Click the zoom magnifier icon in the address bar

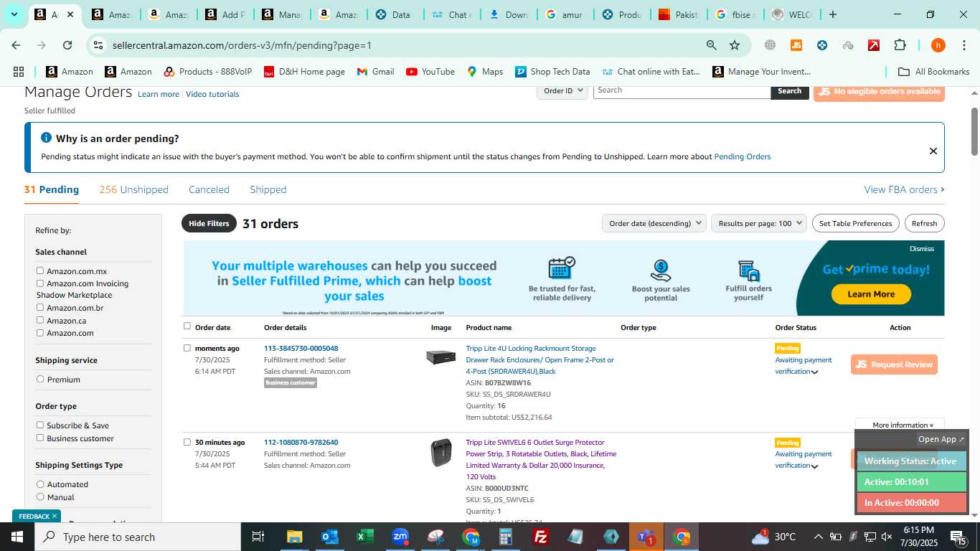[x=711, y=45]
